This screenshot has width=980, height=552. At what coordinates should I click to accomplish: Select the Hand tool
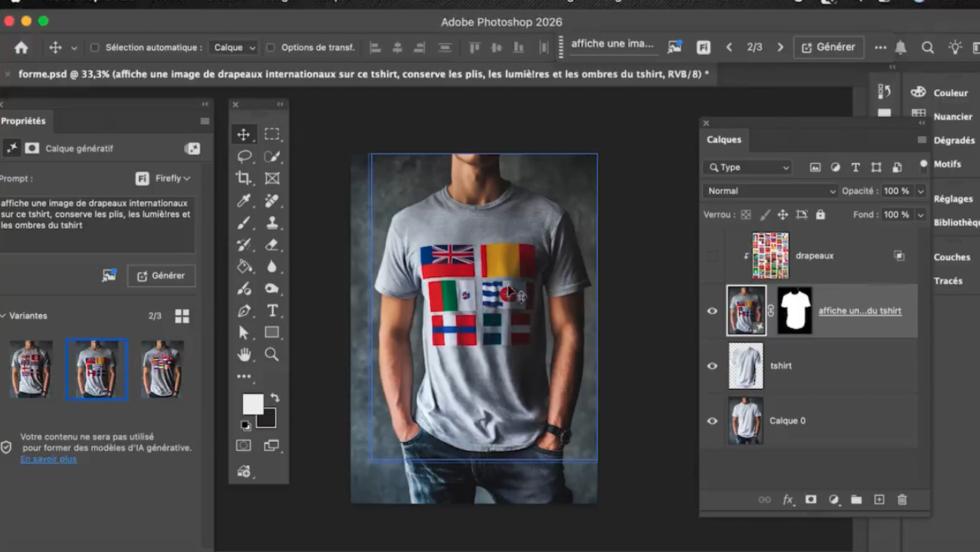click(243, 354)
